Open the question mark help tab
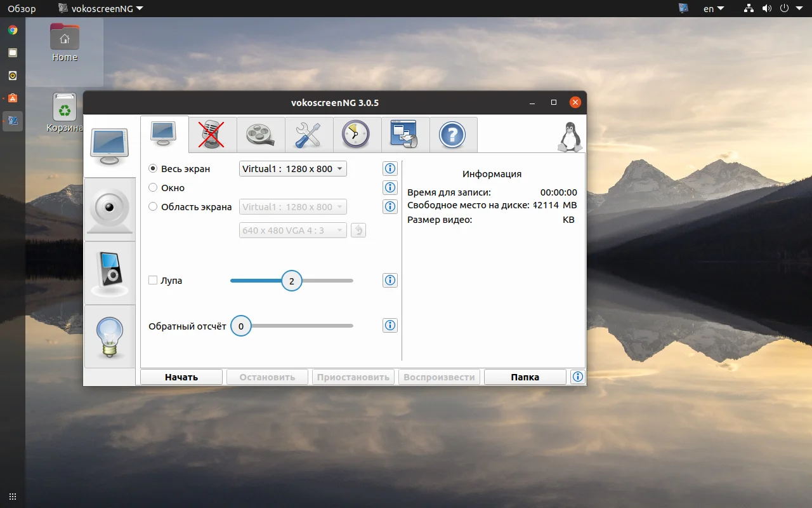Image resolution: width=812 pixels, height=508 pixels. tap(453, 134)
